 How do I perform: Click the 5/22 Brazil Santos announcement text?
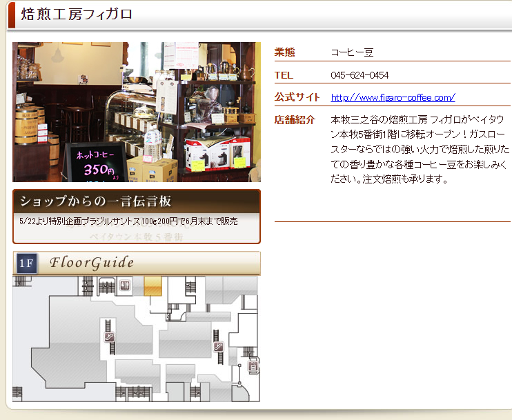[x=130, y=221]
